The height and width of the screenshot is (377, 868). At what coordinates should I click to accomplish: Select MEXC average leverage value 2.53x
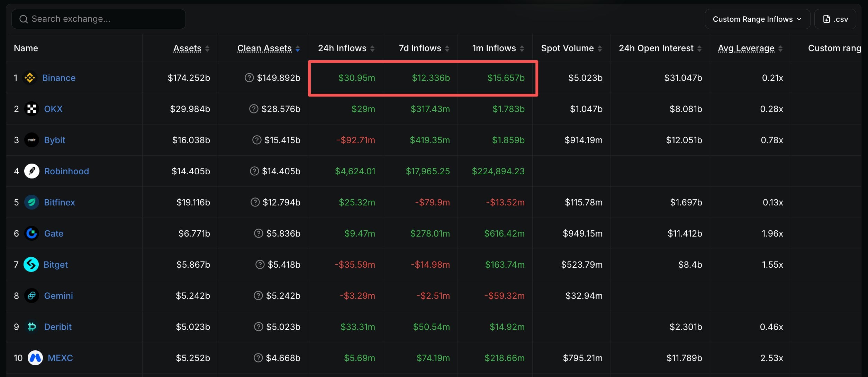[x=772, y=358]
